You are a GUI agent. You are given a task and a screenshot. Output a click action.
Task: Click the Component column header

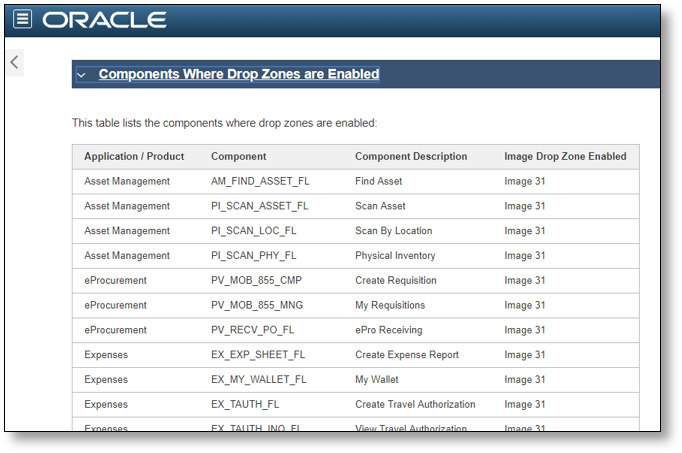click(238, 156)
